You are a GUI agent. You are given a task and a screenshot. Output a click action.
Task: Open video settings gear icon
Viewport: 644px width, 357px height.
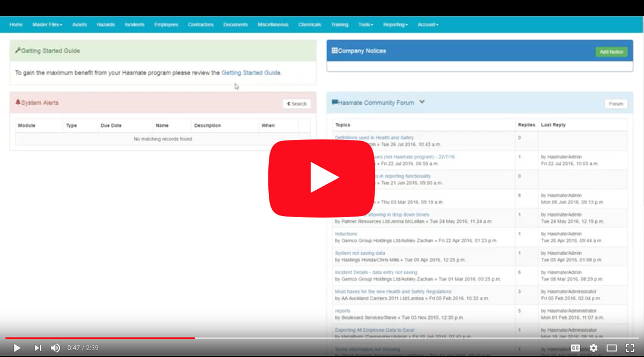pyautogui.click(x=593, y=348)
